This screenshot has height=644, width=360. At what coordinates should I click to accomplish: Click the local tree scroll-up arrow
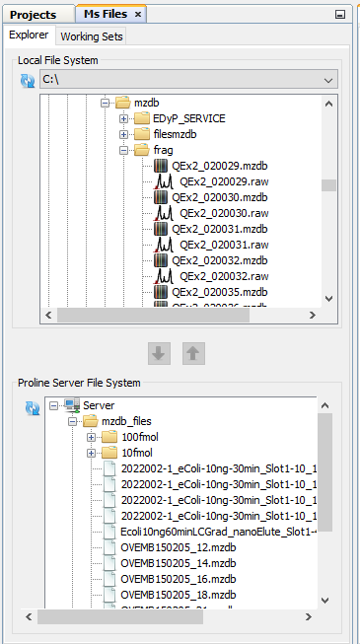[328, 104]
